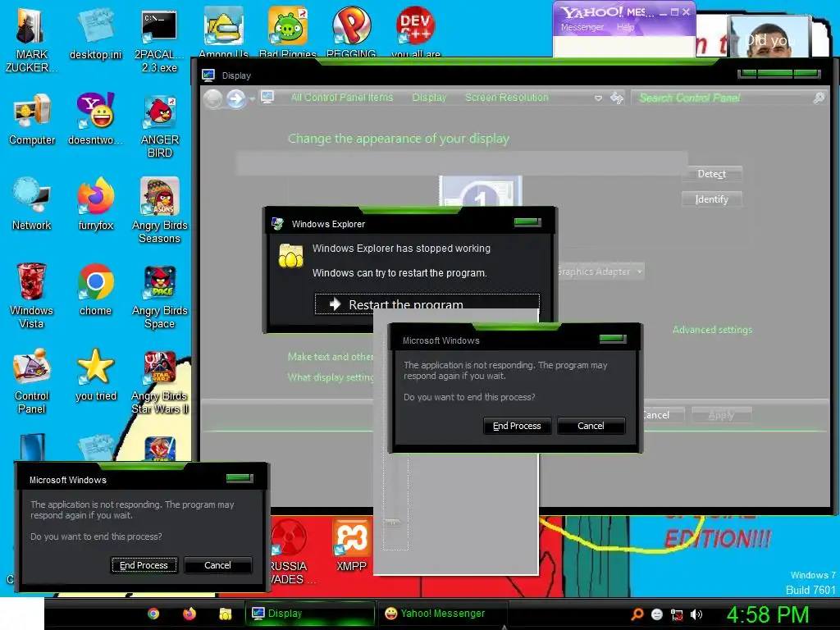This screenshot has width=840, height=630.
Task: Click the taskbar clock 4:58 PM
Action: (x=767, y=614)
